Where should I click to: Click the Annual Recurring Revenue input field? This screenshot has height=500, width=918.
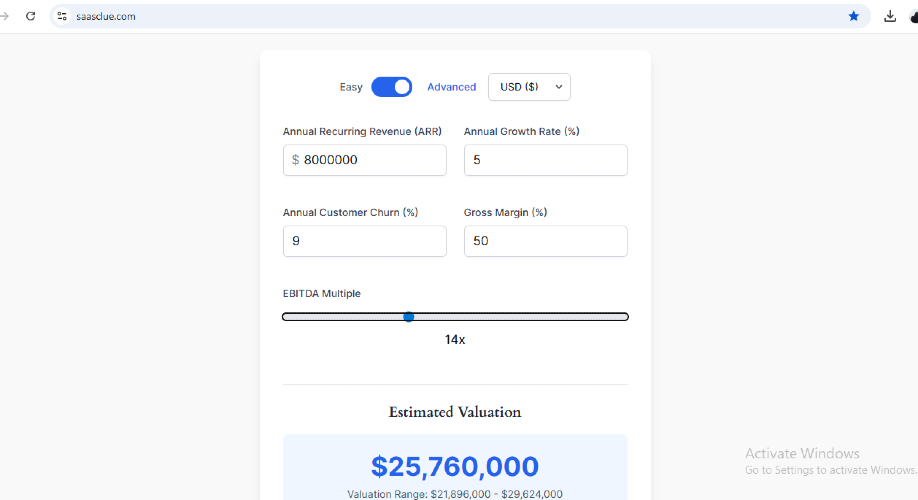point(365,160)
